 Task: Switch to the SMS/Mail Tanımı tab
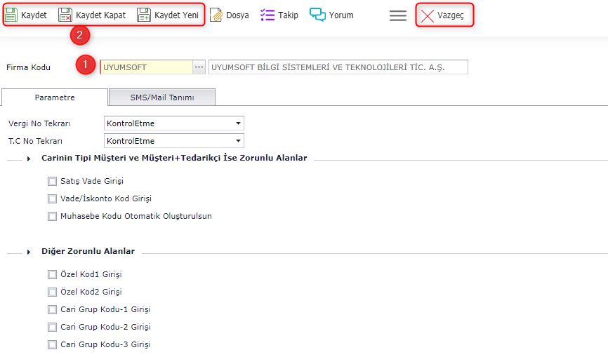tap(162, 97)
